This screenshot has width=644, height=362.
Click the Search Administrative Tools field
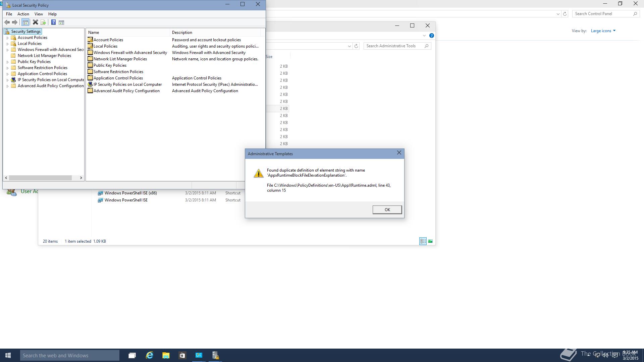click(397, 46)
